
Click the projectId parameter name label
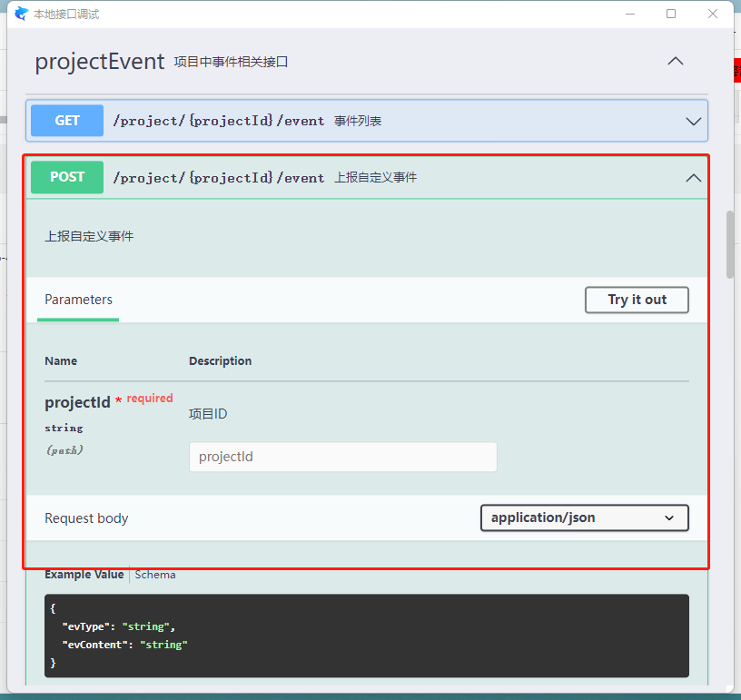pos(77,402)
